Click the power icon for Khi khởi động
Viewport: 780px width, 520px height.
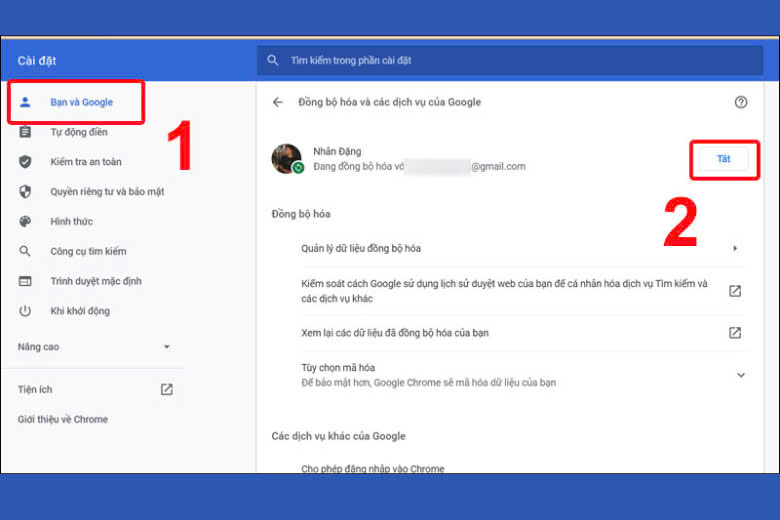25,311
